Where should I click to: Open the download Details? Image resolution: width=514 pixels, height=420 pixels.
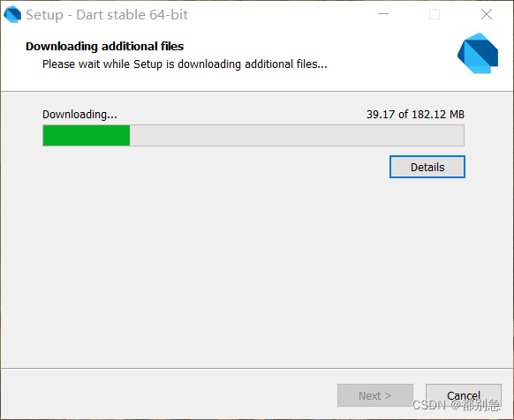pos(427,167)
